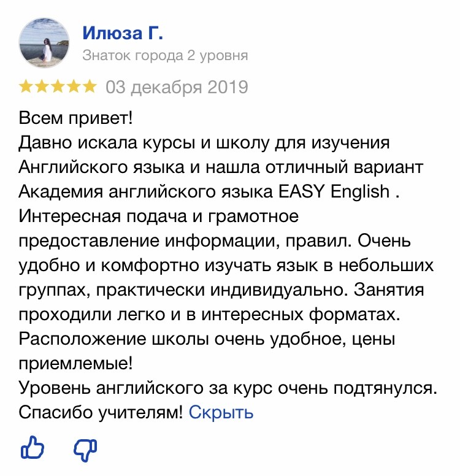Click the line starting Давно искала курсы
Image resolution: width=460 pixels, height=476 pixels.
point(204,143)
